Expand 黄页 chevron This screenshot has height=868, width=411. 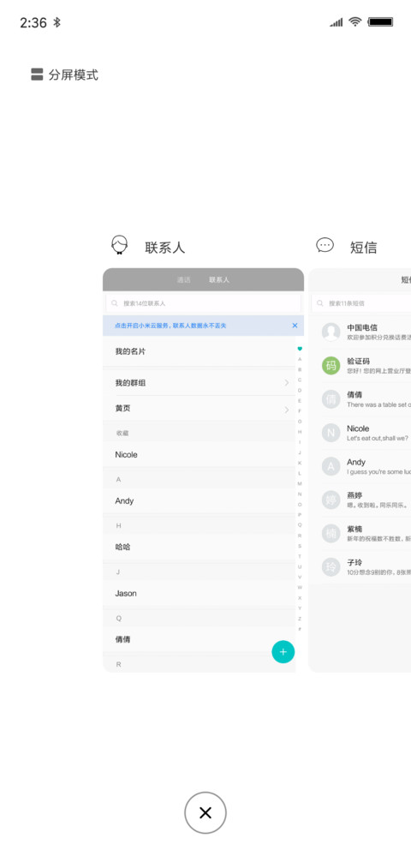click(x=287, y=410)
